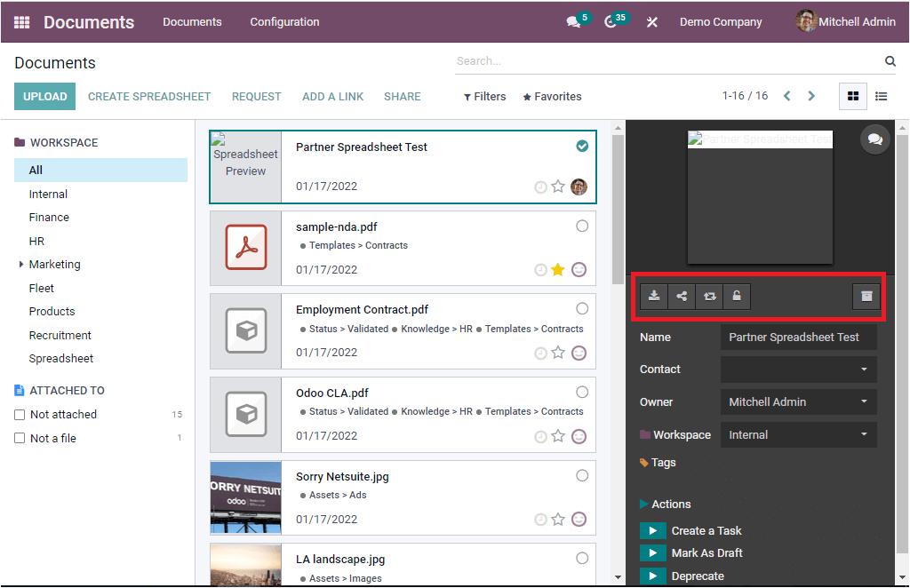Click the UPLOAD button
The width and height of the screenshot is (910, 588).
point(44,96)
